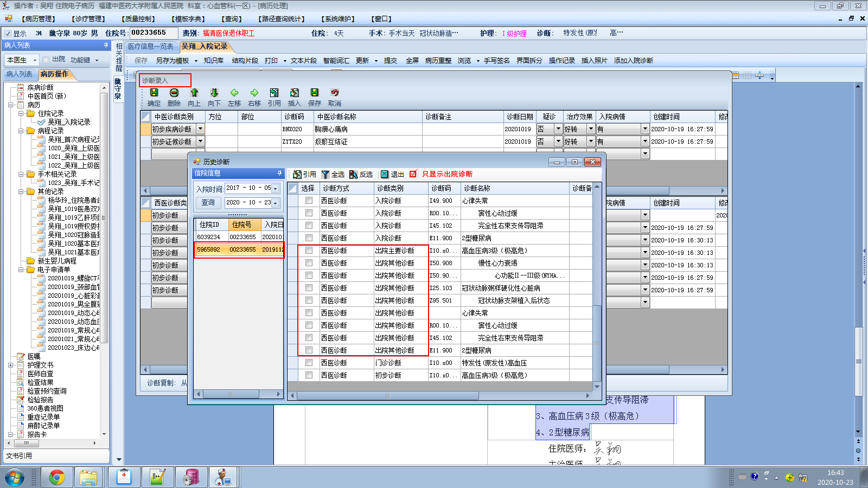Click the 退出 exit icon in 历史诊断
Image resolution: width=868 pixels, height=488 pixels.
(x=385, y=174)
